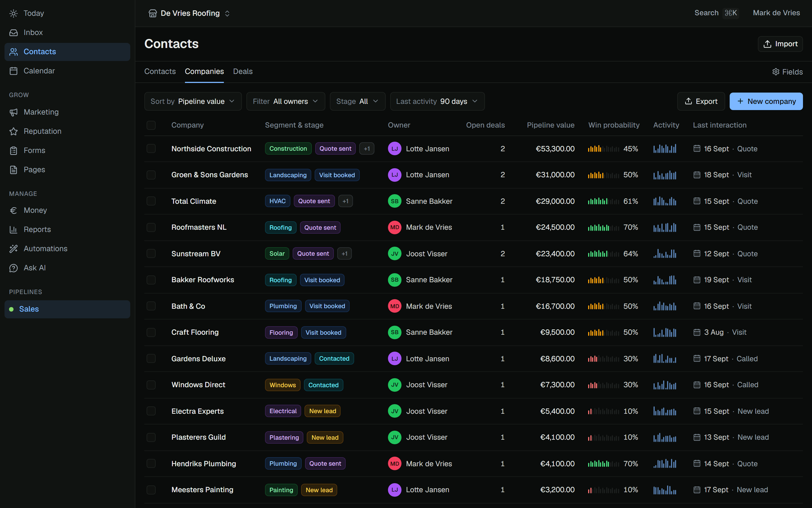Click the Search field in top bar
This screenshot has height=508, width=812.
[x=716, y=13]
